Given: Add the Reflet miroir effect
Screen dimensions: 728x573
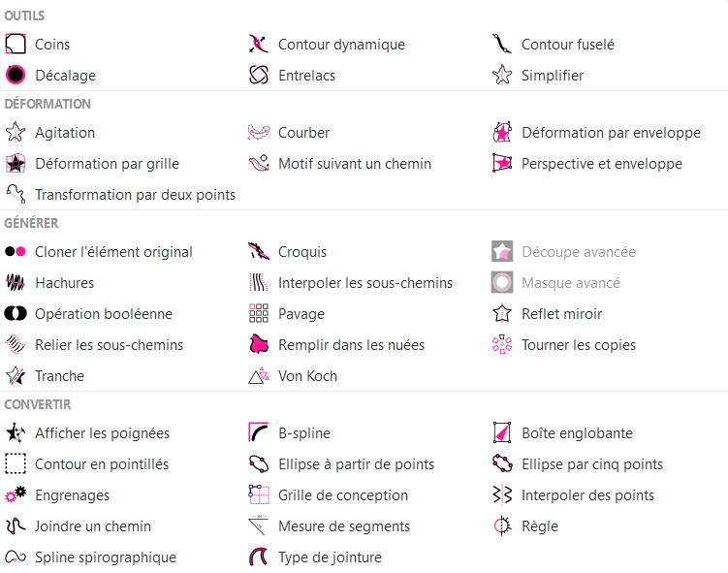Looking at the screenshot, I should coord(561,314).
